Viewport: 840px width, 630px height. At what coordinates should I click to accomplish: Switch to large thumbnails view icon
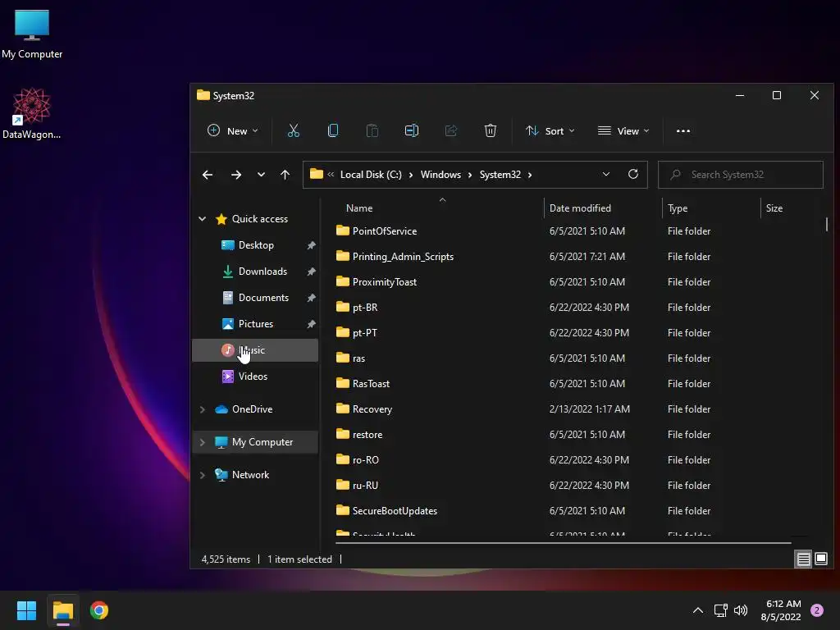(820, 559)
